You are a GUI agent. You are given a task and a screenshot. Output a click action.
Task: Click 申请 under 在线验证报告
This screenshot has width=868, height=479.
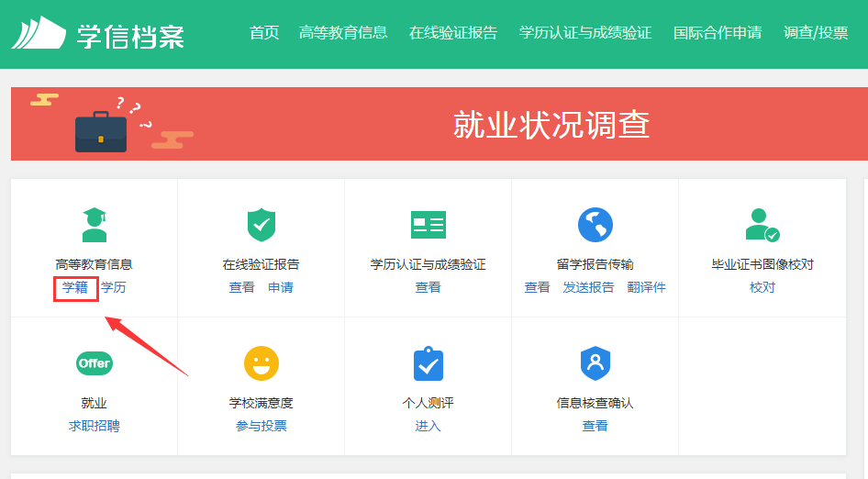[x=281, y=287]
